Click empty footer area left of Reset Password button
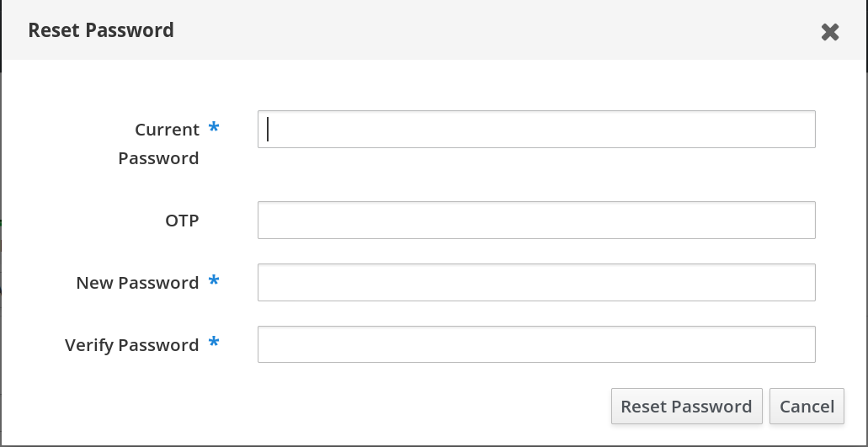The width and height of the screenshot is (868, 447). click(x=337, y=407)
